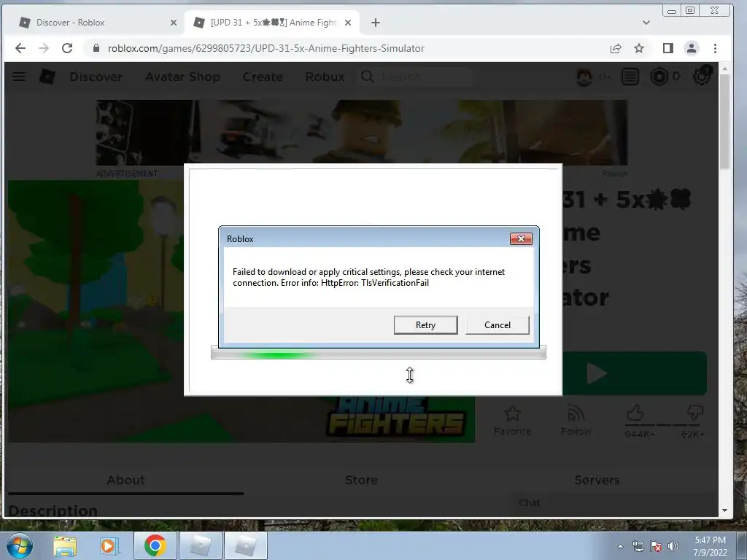Expand the tab search dropdown arrow
Viewport: 747px width, 560px height.
click(x=646, y=23)
